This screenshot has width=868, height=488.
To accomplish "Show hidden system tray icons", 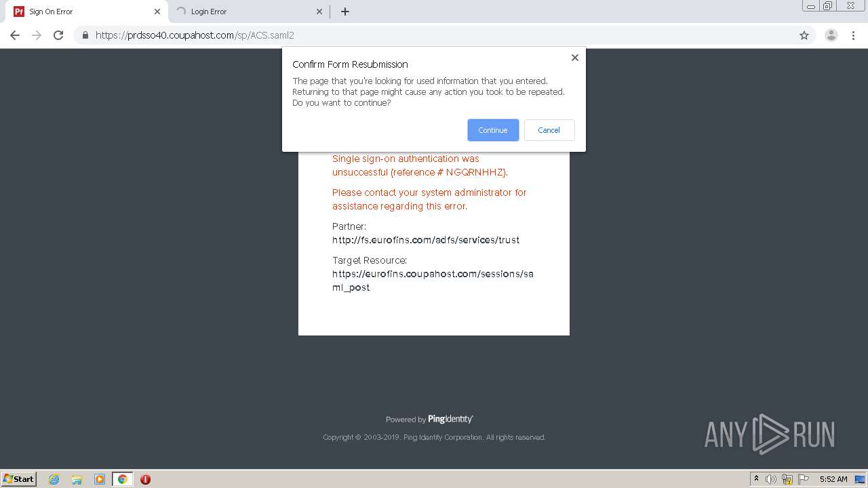I will click(756, 479).
